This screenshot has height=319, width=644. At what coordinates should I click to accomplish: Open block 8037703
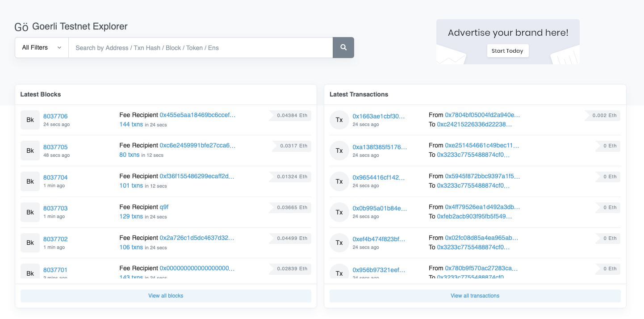click(55, 208)
